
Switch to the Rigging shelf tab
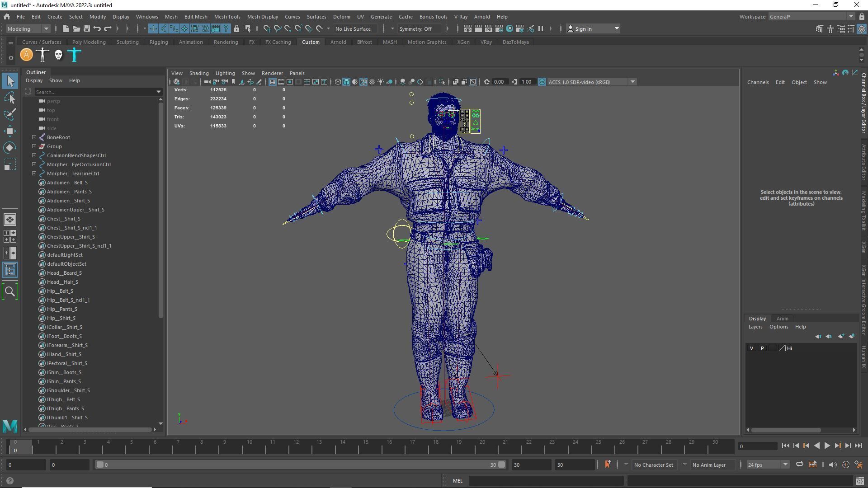pyautogui.click(x=159, y=42)
